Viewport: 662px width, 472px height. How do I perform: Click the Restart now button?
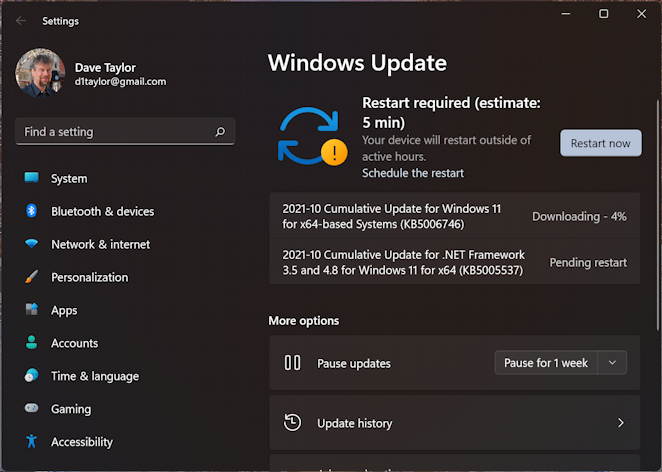(600, 143)
